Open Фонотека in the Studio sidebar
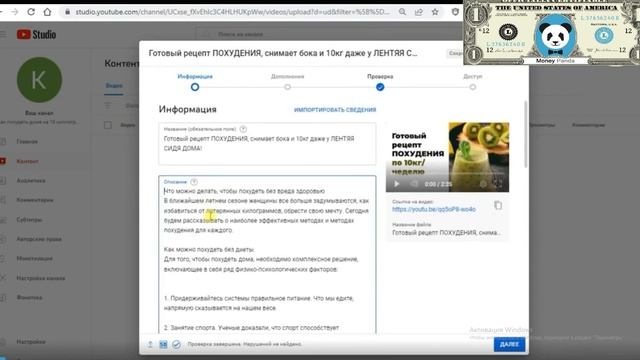Viewport: 640px width, 360px height. click(29, 298)
